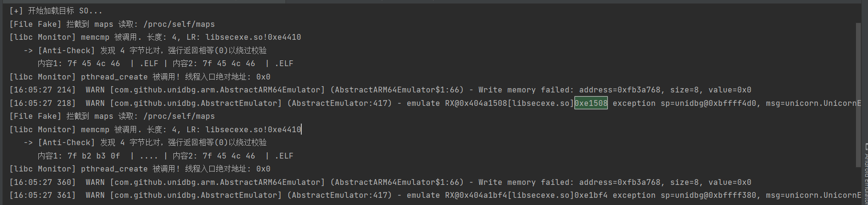Screen dimensions: 868x205
Task: Click the RX@0x404a1bf4 address text
Action: (476, 195)
